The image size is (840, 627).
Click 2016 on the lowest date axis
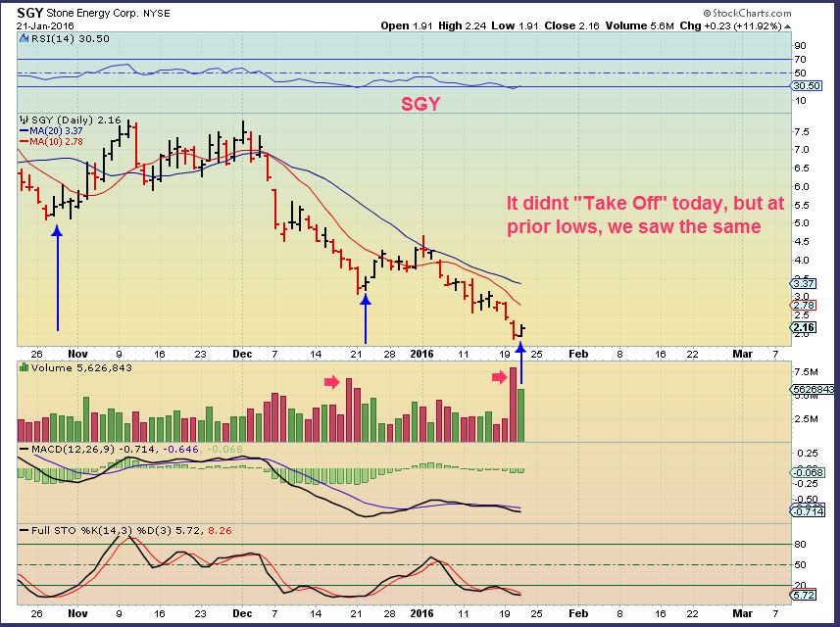(x=421, y=613)
